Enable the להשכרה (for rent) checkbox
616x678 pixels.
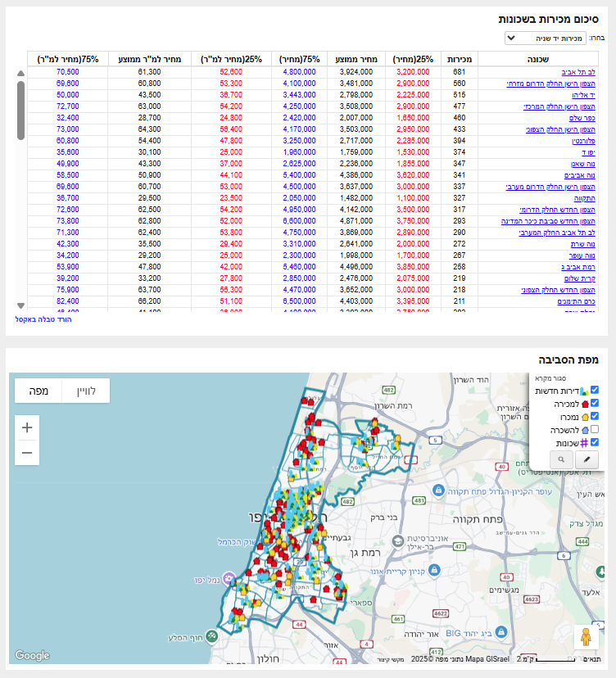click(596, 429)
